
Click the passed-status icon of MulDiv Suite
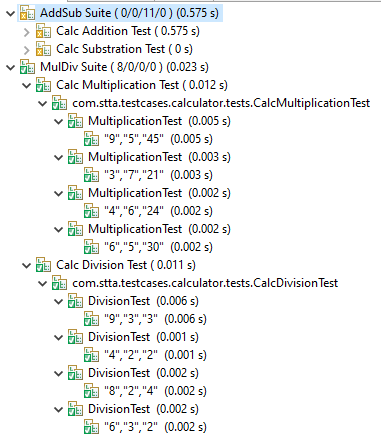(27, 67)
